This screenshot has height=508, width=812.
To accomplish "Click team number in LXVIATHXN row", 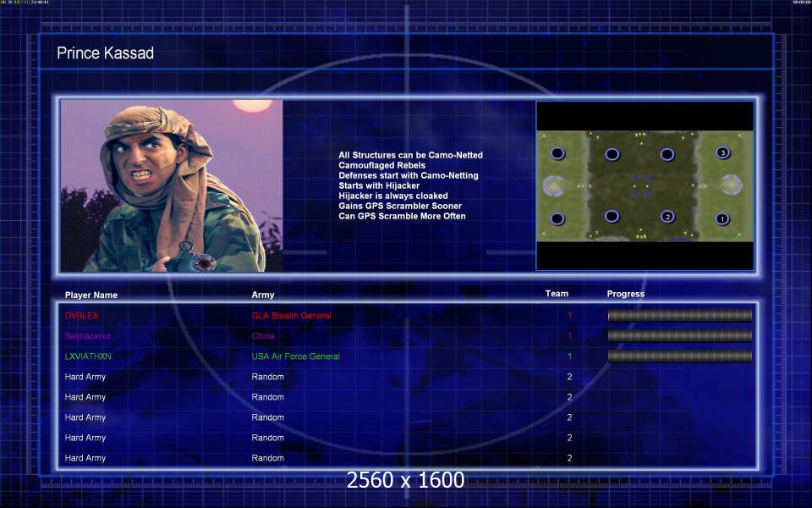I will [x=569, y=356].
